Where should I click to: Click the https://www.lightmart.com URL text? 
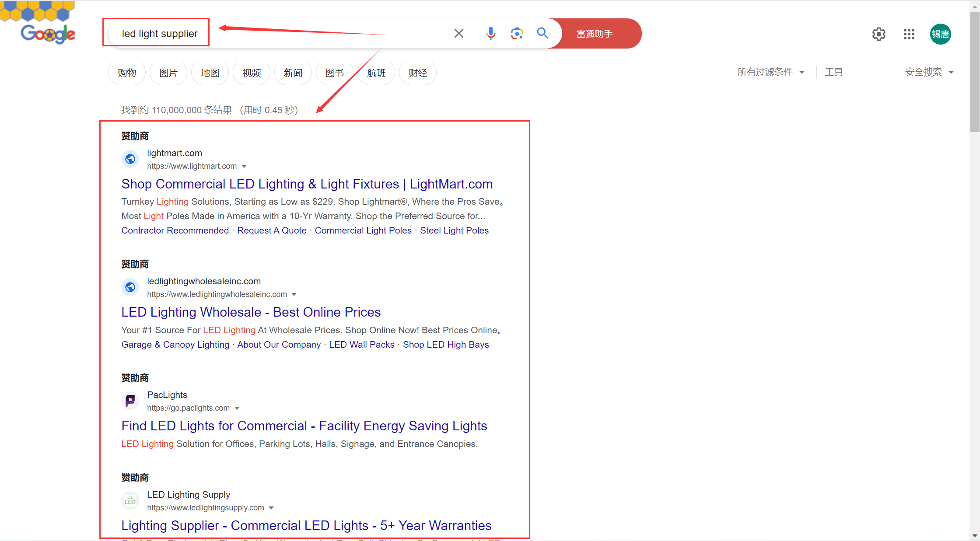[x=192, y=166]
